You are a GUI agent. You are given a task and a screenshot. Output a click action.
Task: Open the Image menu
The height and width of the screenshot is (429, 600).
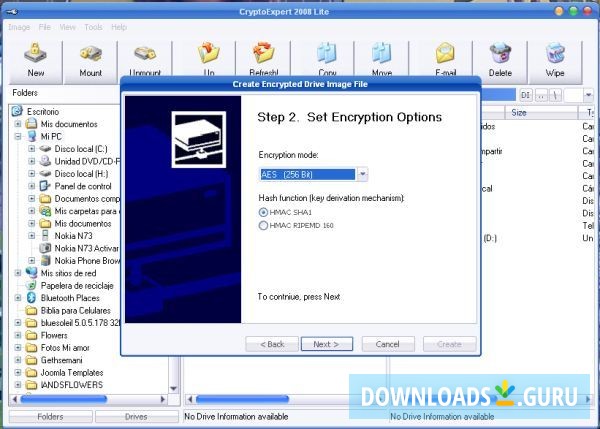(x=19, y=27)
